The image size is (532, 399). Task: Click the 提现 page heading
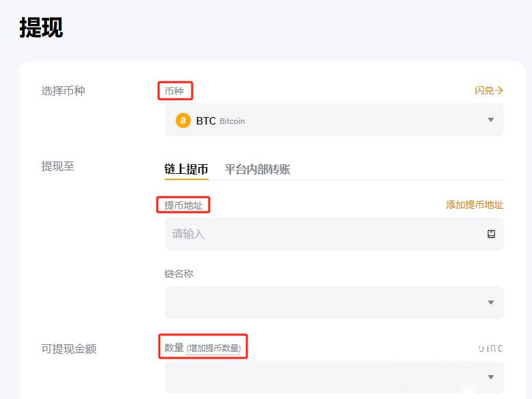[x=41, y=28]
